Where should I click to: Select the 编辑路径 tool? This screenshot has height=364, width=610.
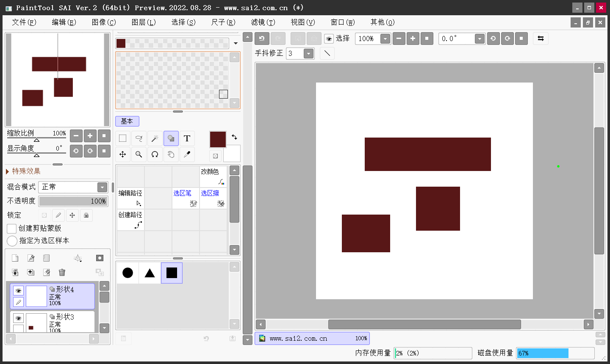point(130,198)
